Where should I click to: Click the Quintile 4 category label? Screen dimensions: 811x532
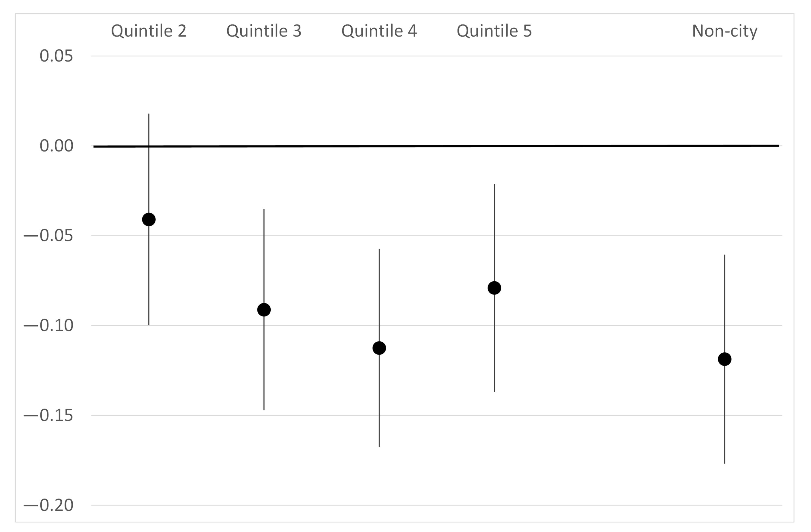[x=379, y=31]
